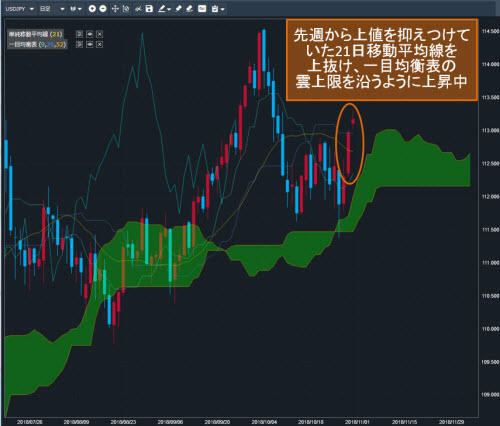This screenshot has width=500, height=426.
Task: Click the 2018/10/04 date on the time axis
Action: (x=264, y=422)
